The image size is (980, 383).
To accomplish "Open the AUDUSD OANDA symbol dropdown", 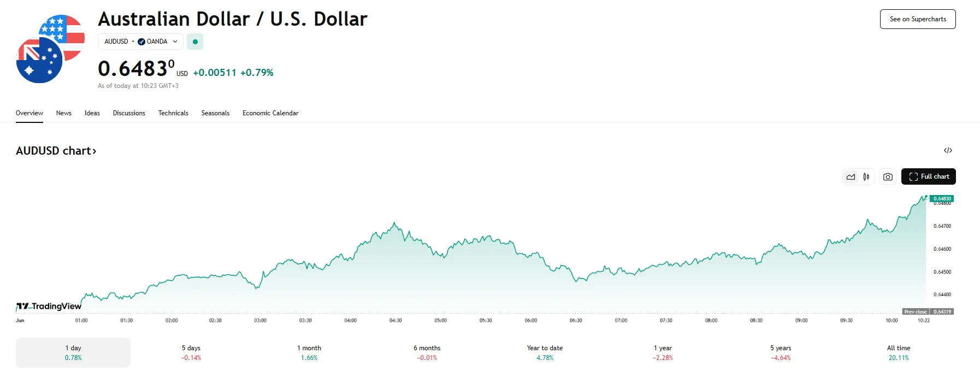I will tap(140, 42).
